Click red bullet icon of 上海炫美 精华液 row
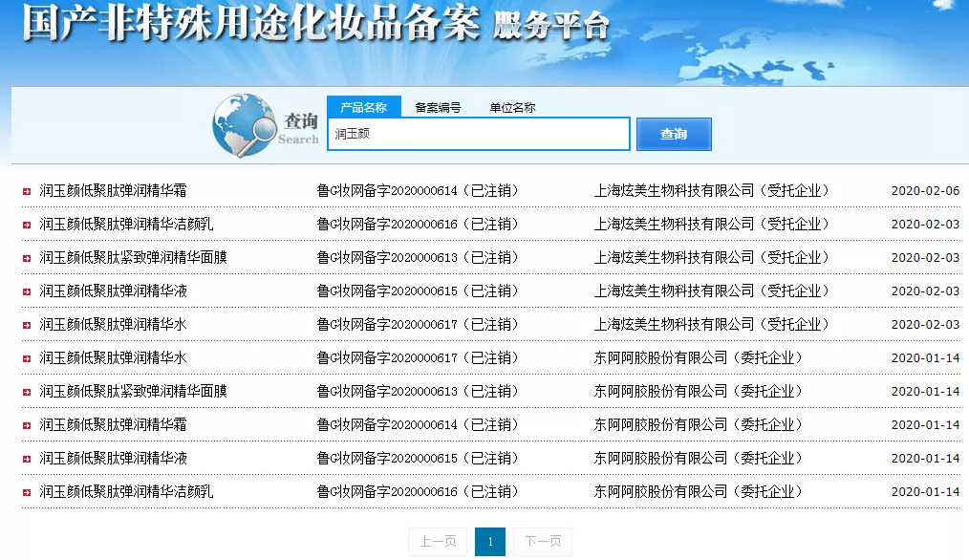Image resolution: width=969 pixels, height=560 pixels. tap(27, 291)
